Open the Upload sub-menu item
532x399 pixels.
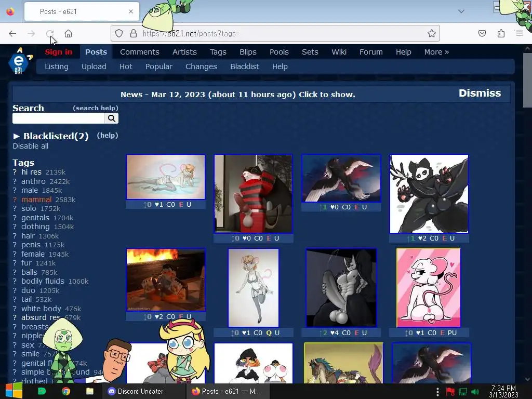coord(94,66)
